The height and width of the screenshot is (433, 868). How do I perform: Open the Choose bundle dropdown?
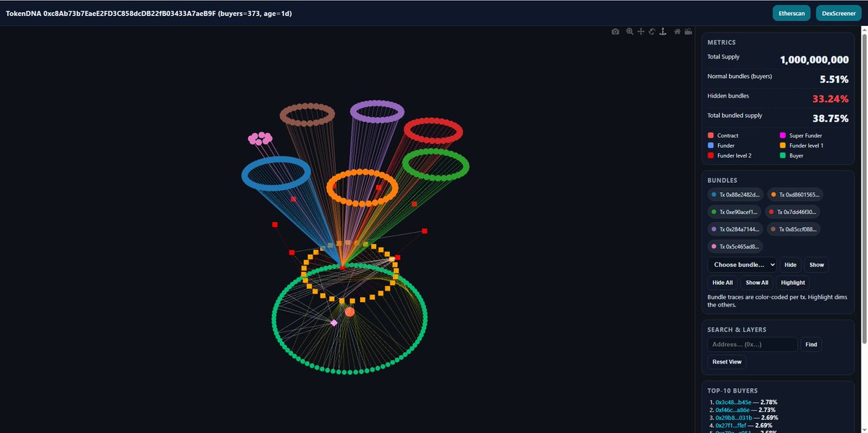741,265
